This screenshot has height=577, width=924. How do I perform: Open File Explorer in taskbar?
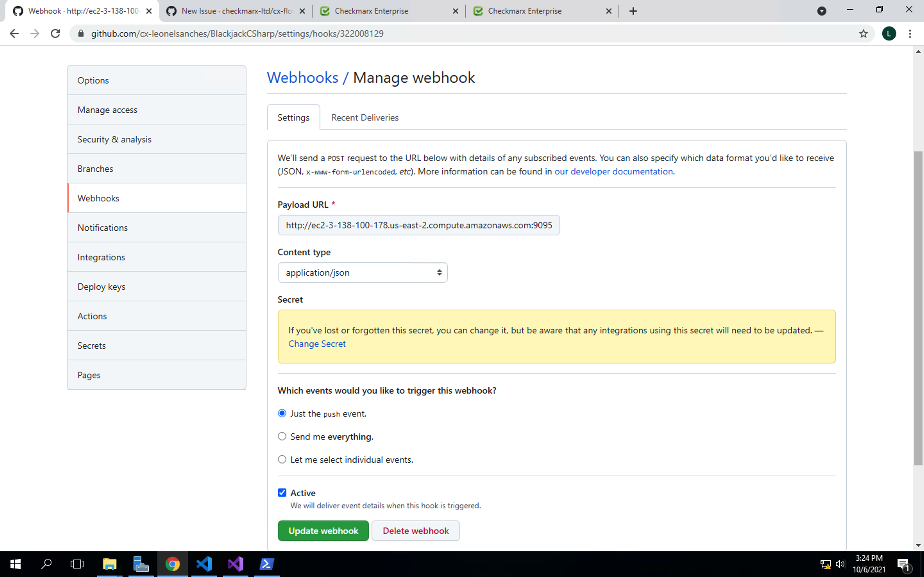tap(110, 564)
